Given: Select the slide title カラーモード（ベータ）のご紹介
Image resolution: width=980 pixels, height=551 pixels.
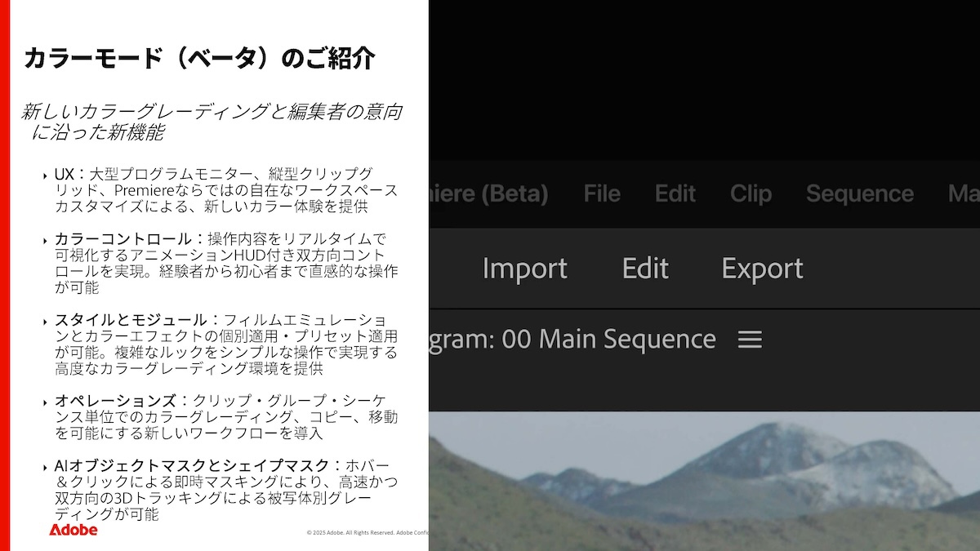Looking at the screenshot, I should pyautogui.click(x=201, y=56).
